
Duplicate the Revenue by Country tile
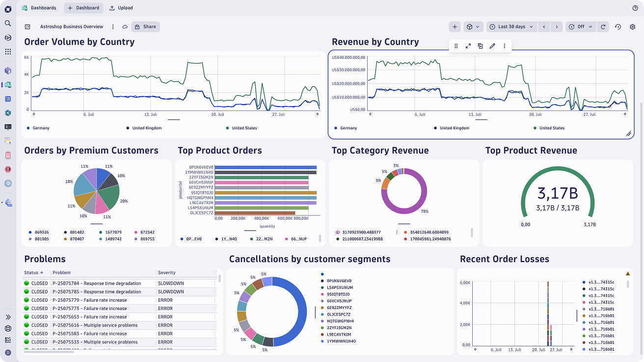tap(481, 46)
